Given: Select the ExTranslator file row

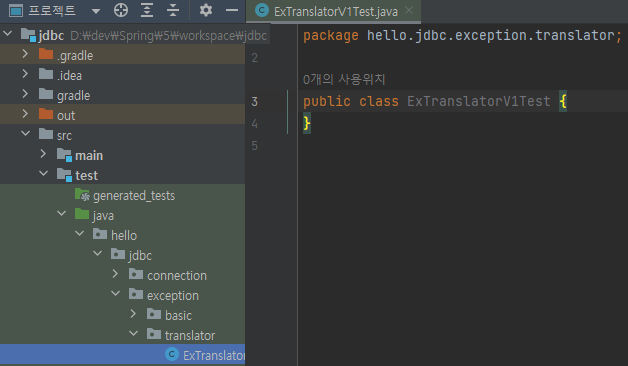Looking at the screenshot, I should pos(123,354).
